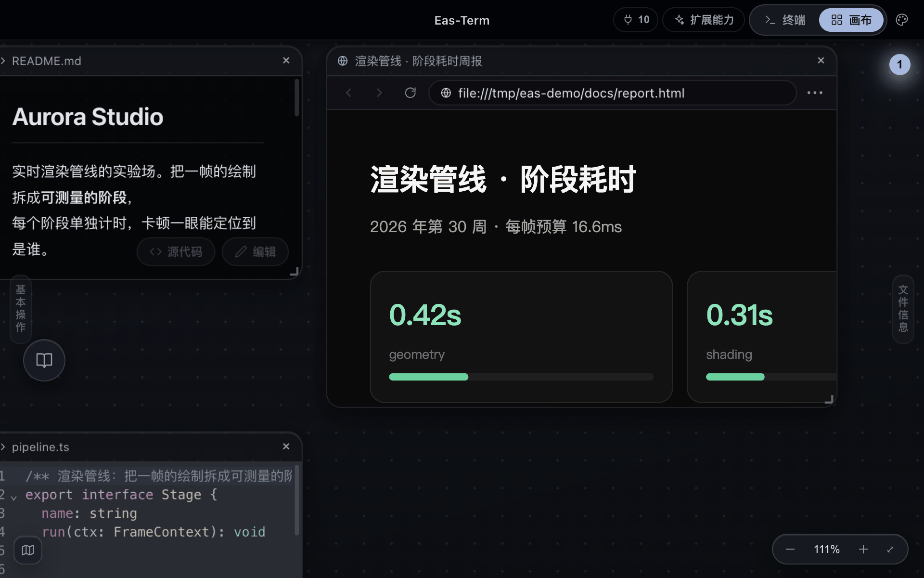924x578 pixels.
Task: Click the globe icon inside the address bar
Action: coord(446,93)
